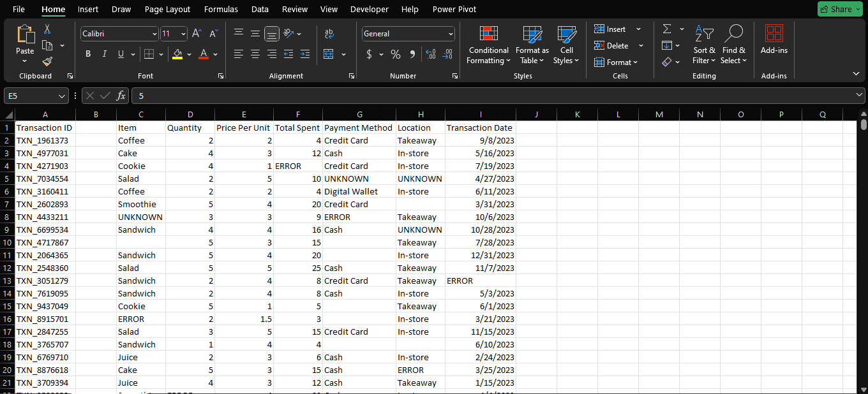The height and width of the screenshot is (394, 868).
Task: Click the Orientation text angle icon
Action: coord(288,34)
